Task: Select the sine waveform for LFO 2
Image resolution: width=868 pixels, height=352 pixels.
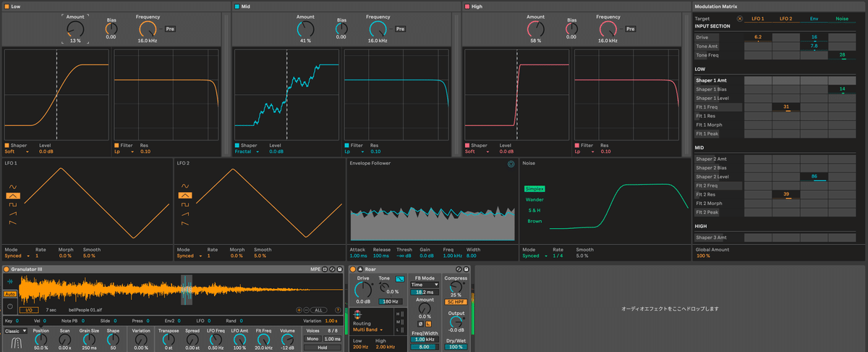Action: pos(184,186)
